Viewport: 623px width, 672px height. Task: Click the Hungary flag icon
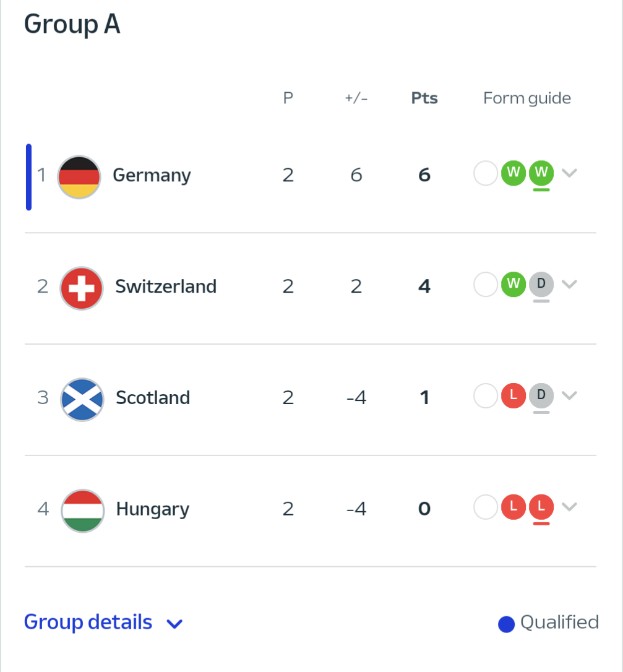click(x=82, y=510)
